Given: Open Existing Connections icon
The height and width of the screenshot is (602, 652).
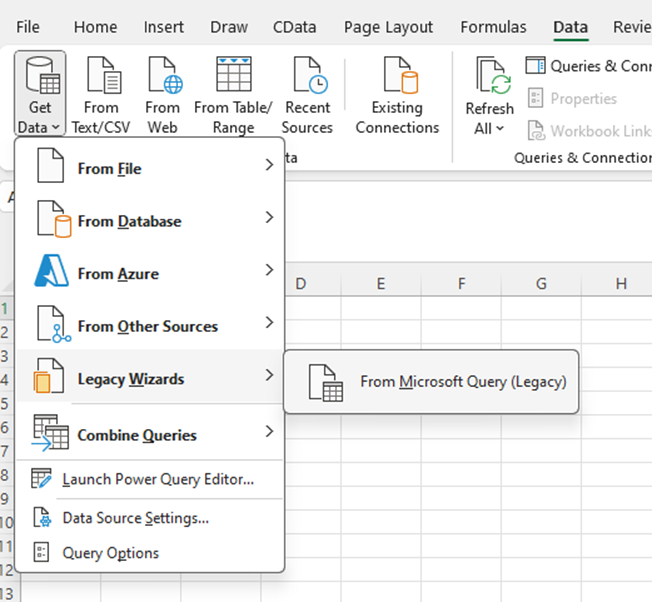Looking at the screenshot, I should coord(397,76).
